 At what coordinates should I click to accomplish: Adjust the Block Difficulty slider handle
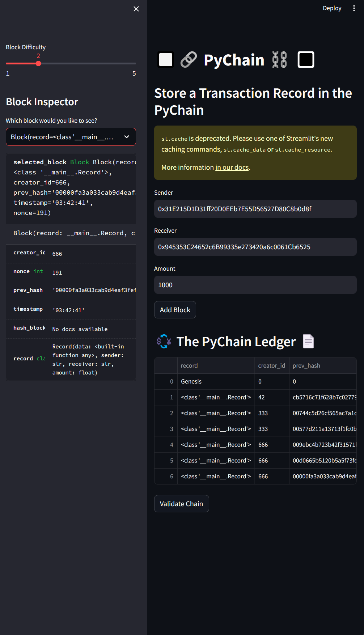(x=38, y=64)
